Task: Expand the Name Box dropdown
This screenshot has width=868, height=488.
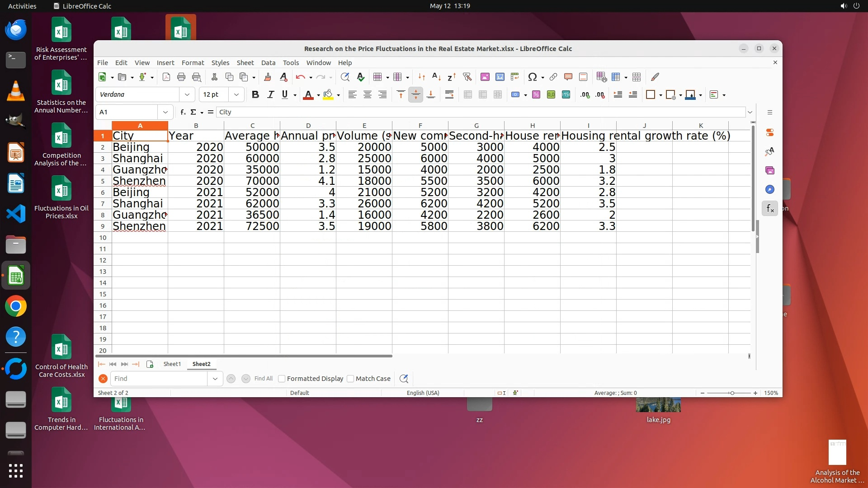Action: click(x=165, y=112)
